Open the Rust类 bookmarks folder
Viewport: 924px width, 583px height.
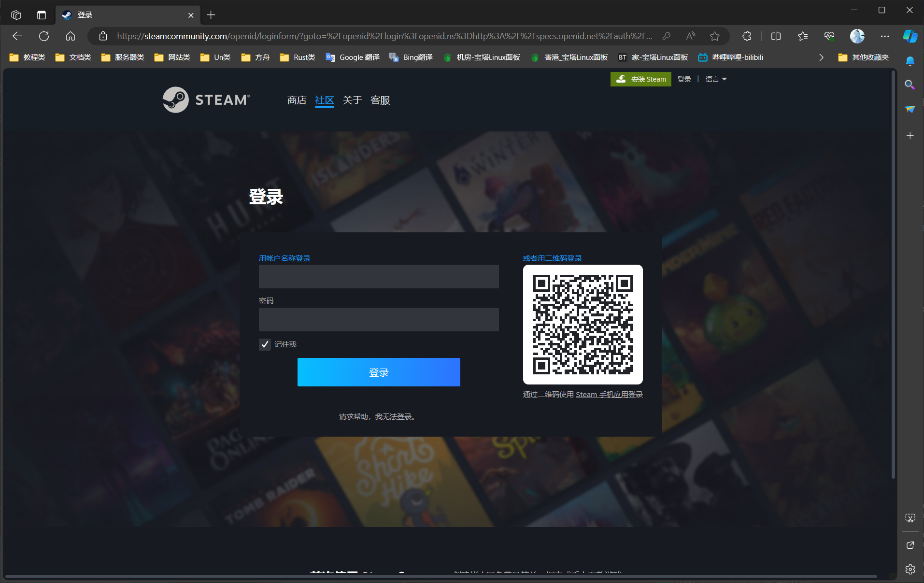point(298,57)
